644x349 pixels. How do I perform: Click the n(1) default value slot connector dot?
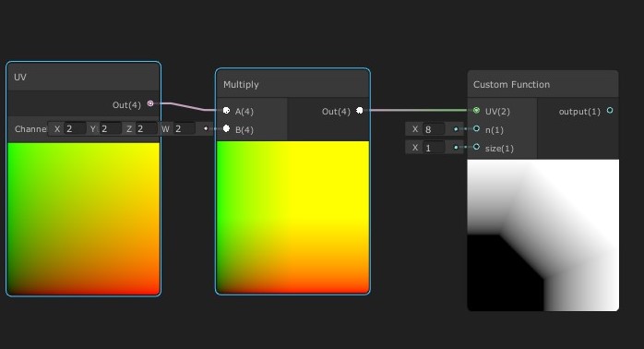[x=456, y=129]
